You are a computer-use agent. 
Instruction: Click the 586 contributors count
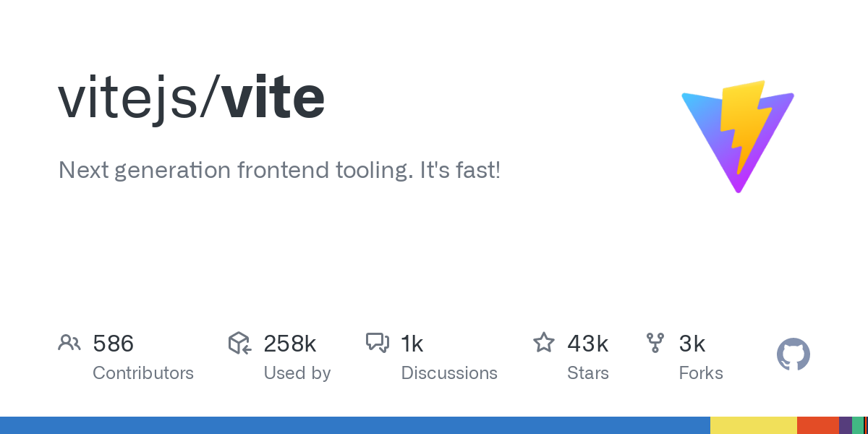(114, 344)
